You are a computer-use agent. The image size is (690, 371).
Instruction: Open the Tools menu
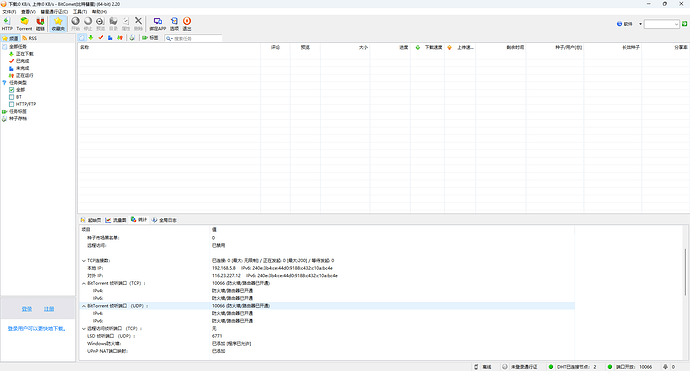80,11
